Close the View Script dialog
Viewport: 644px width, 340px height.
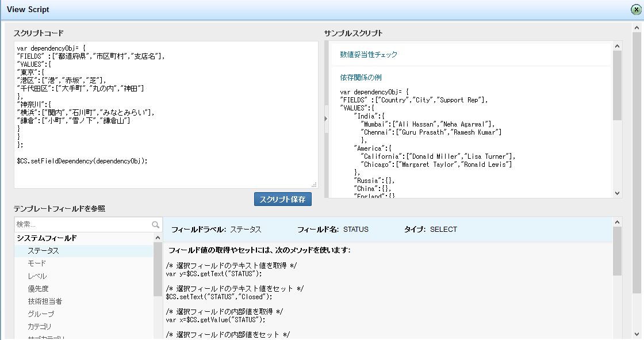637,10
